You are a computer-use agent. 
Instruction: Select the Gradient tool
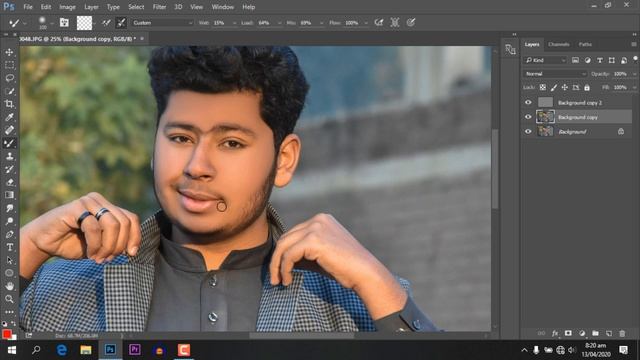9,195
